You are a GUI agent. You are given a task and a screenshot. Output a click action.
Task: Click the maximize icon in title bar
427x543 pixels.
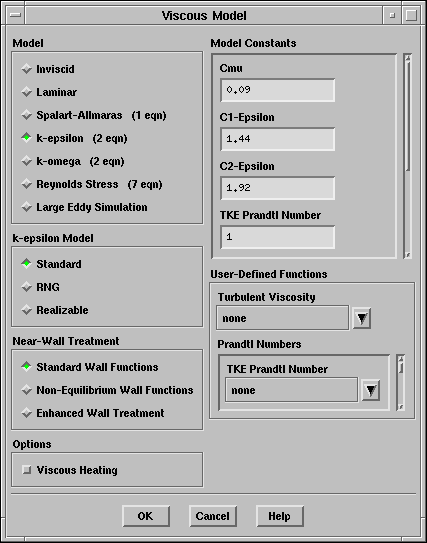pyautogui.click(x=411, y=15)
